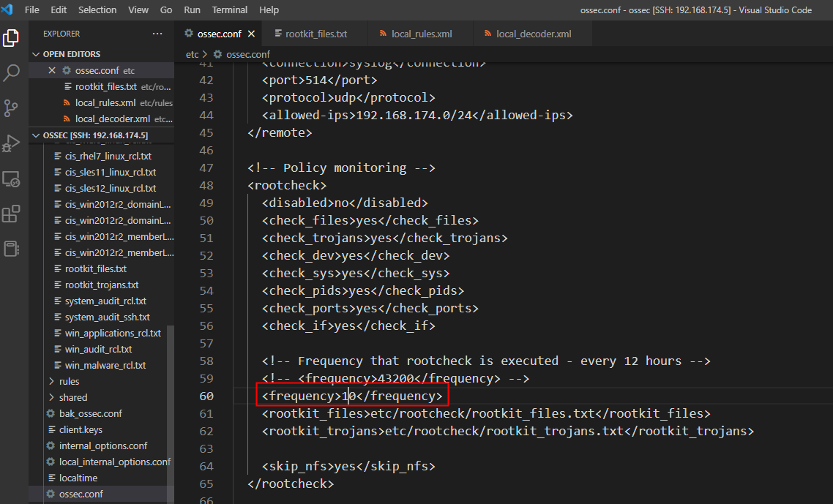
Task: Open the View menu
Action: [x=138, y=10]
